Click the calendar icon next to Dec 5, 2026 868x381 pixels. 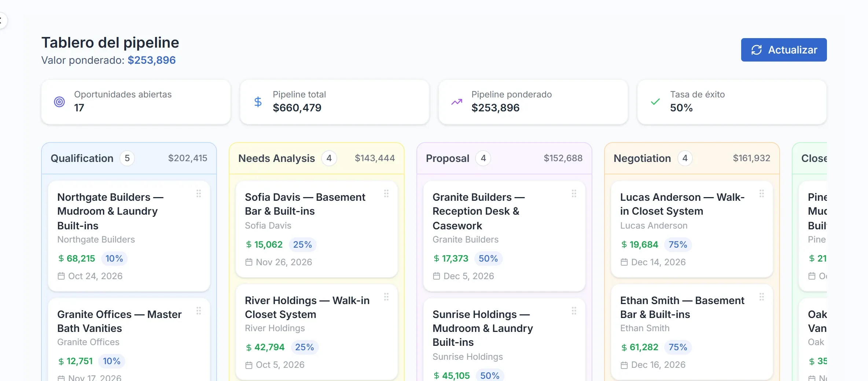(437, 276)
